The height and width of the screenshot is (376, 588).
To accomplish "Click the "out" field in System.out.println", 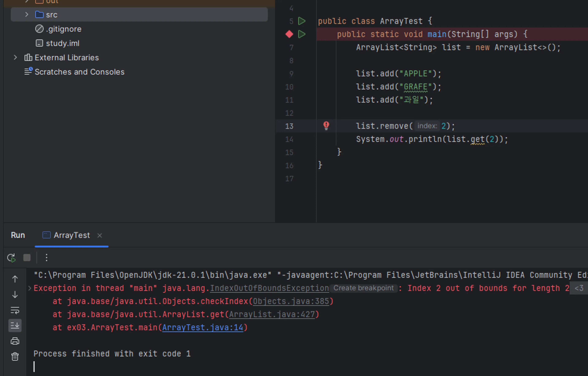I will tap(396, 139).
